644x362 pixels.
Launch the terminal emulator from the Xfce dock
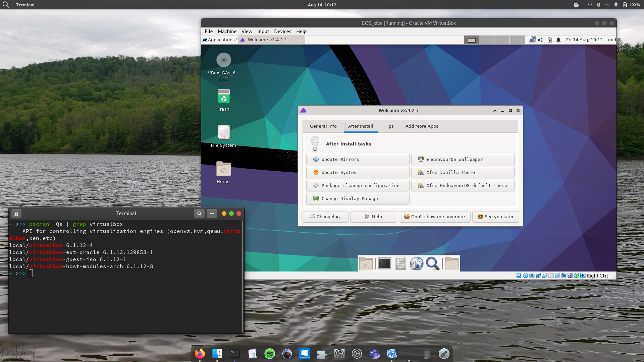pyautogui.click(x=384, y=263)
